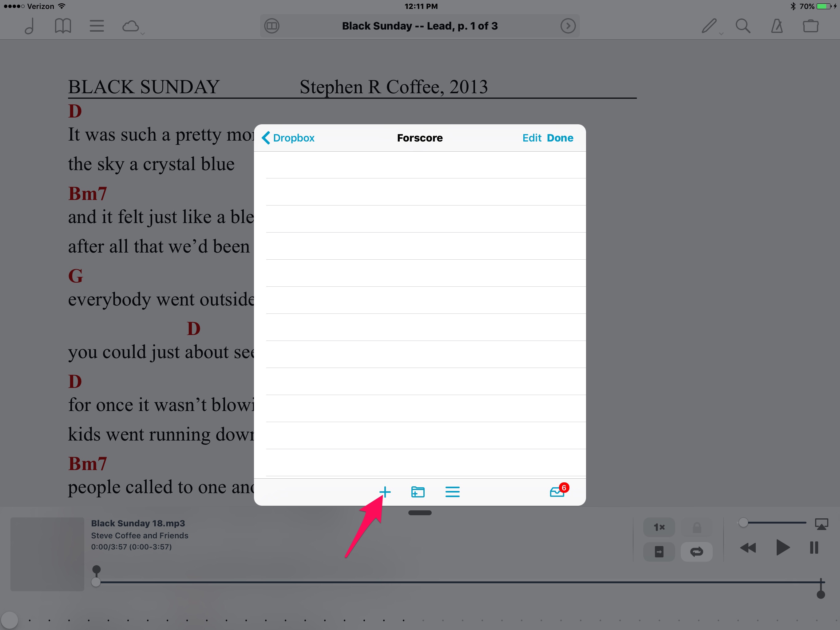840x630 pixels.
Task: Expand the cloud services dropdown
Action: (131, 26)
